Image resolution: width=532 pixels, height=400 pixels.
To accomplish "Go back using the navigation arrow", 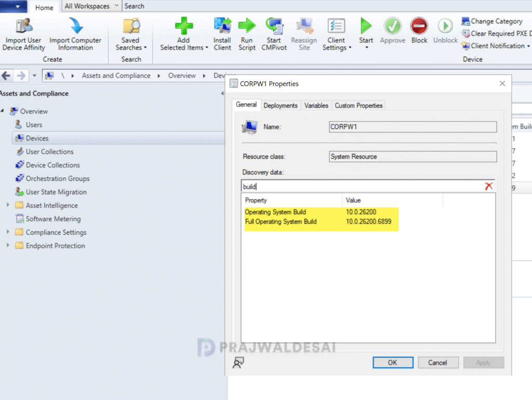I will pyautogui.click(x=6, y=75).
